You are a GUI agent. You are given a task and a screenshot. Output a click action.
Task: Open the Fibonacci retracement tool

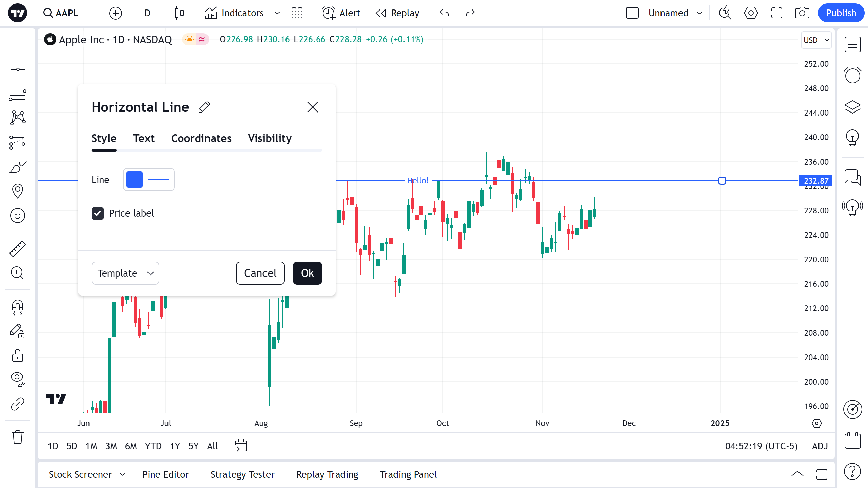(17, 93)
